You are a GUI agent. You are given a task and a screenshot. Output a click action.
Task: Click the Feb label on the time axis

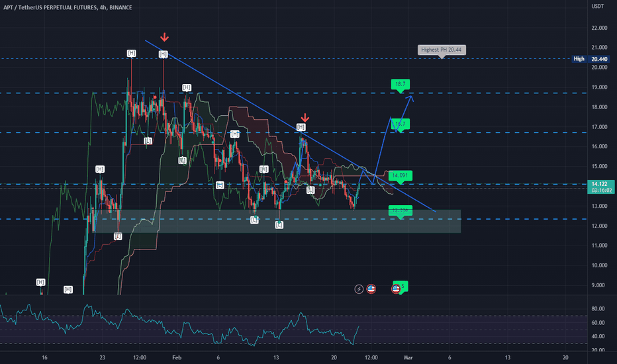click(177, 357)
